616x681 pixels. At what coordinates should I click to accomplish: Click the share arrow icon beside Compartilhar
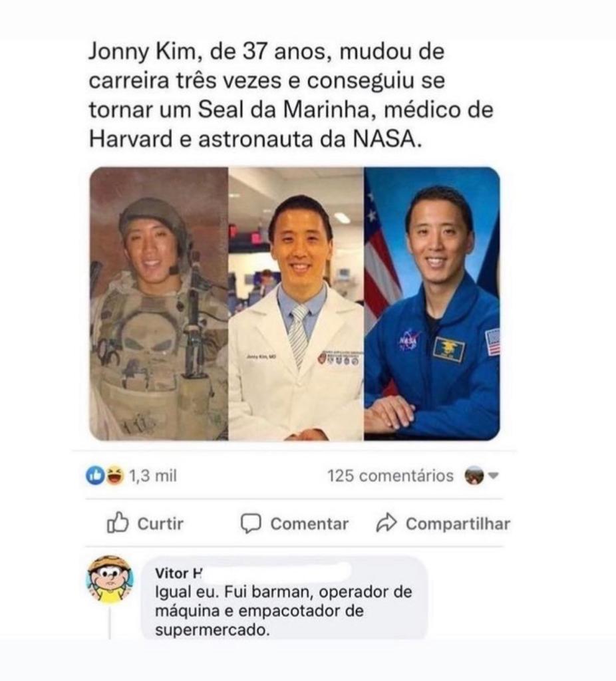click(386, 523)
